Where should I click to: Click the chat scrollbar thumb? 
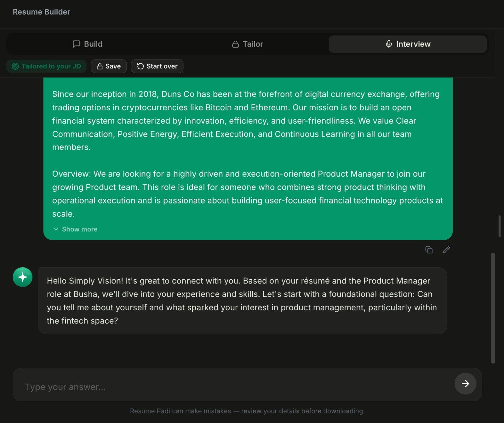click(493, 308)
